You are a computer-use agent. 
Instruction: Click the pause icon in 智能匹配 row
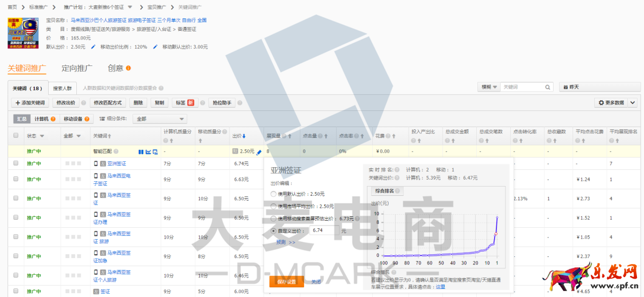[x=141, y=152]
